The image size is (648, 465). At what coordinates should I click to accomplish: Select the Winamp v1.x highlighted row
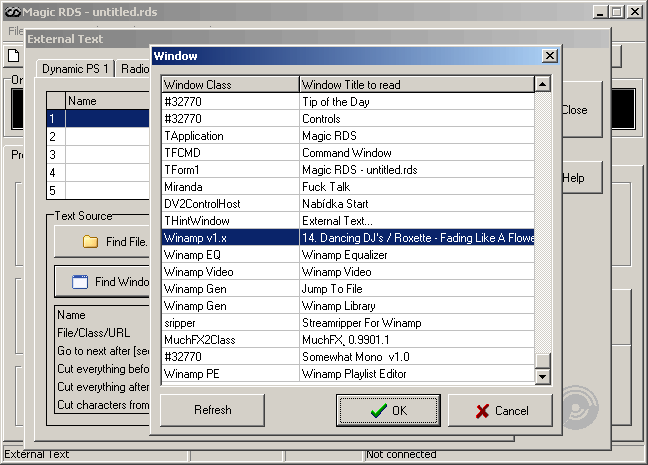pos(348,238)
